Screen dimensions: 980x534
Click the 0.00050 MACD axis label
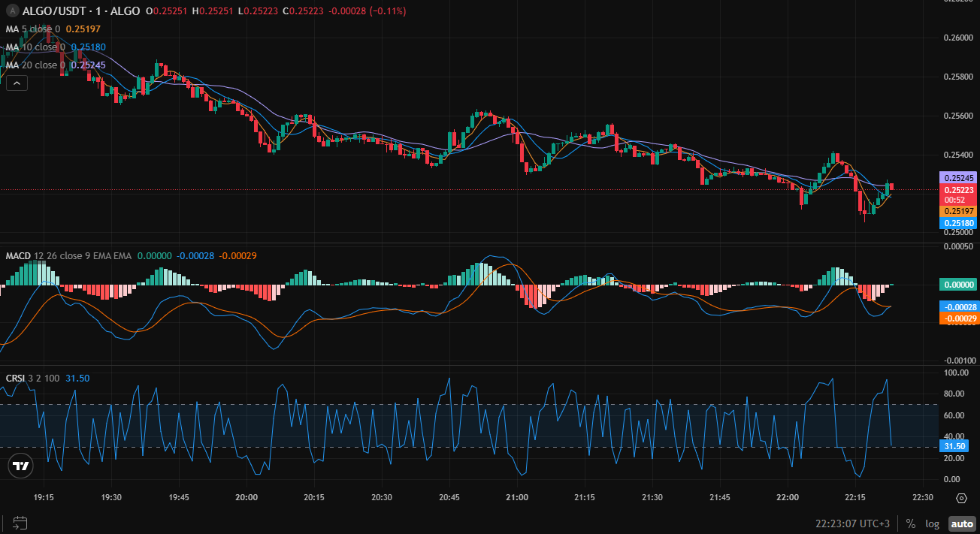point(957,246)
